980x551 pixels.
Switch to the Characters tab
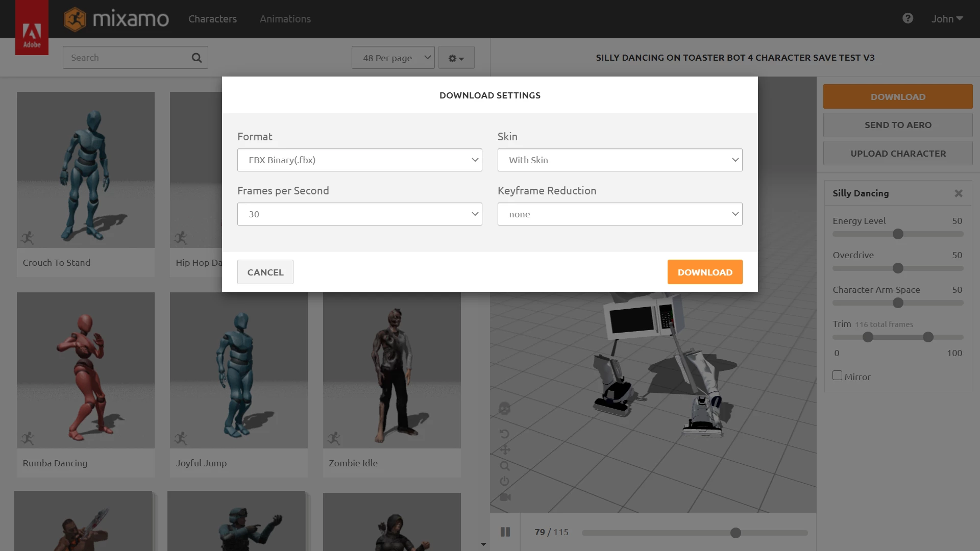pos(212,19)
